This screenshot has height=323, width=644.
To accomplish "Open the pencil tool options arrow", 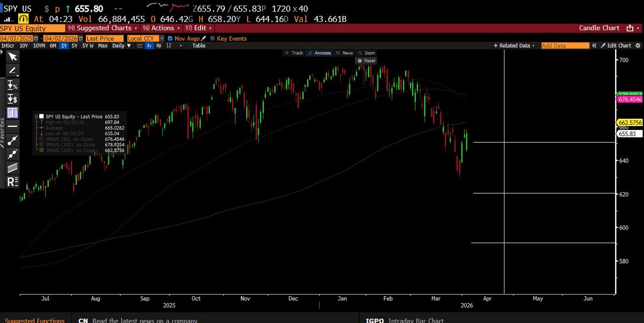I will 18,76.
